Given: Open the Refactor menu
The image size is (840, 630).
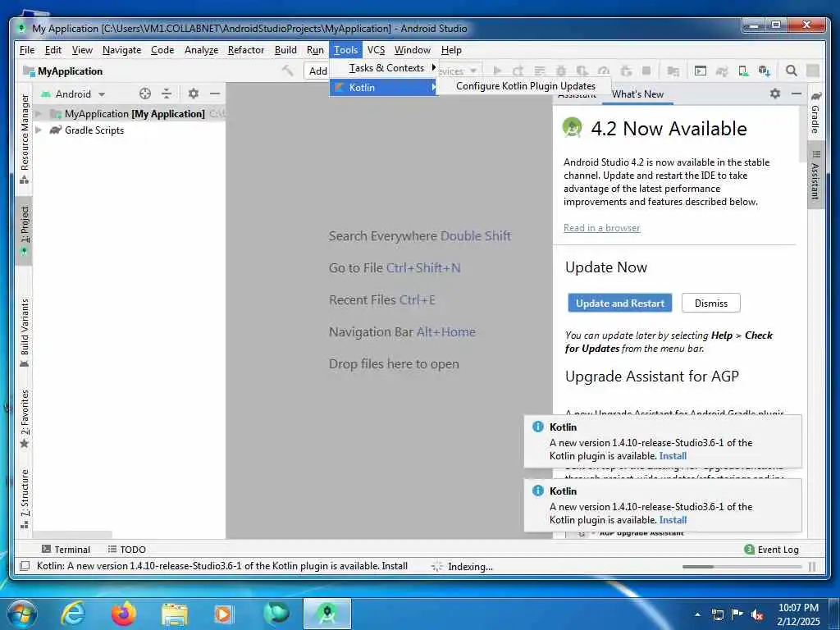Looking at the screenshot, I should [x=246, y=50].
